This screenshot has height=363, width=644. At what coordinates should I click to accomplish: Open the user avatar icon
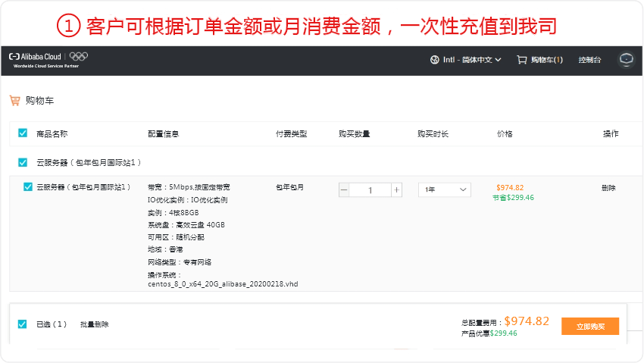click(x=626, y=59)
